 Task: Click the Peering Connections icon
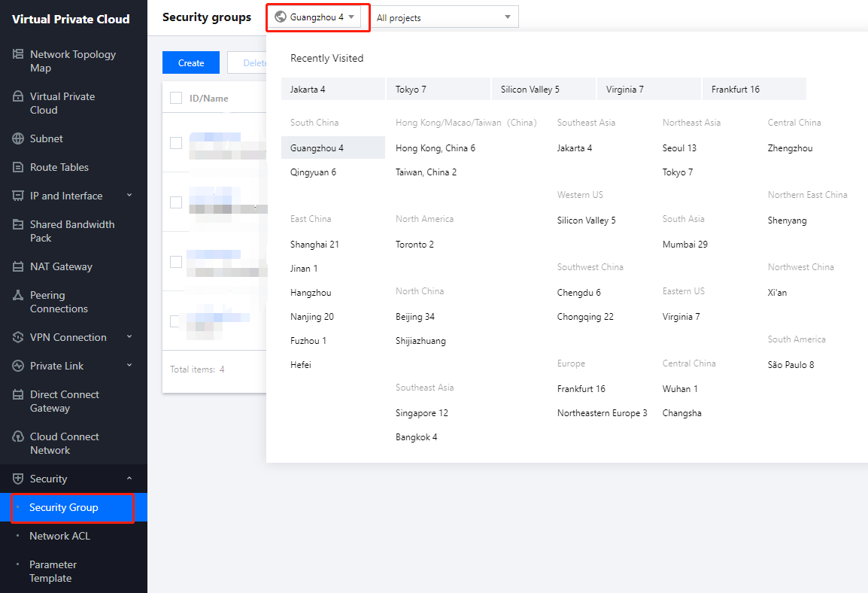18,295
